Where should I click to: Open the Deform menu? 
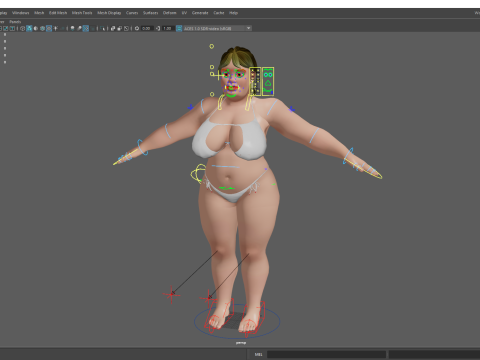pyautogui.click(x=169, y=13)
